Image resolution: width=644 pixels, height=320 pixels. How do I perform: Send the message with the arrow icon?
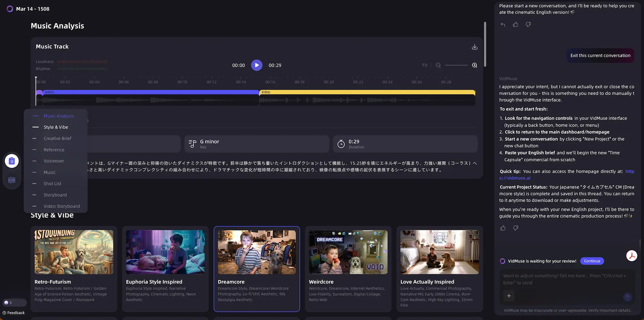pos(628,297)
